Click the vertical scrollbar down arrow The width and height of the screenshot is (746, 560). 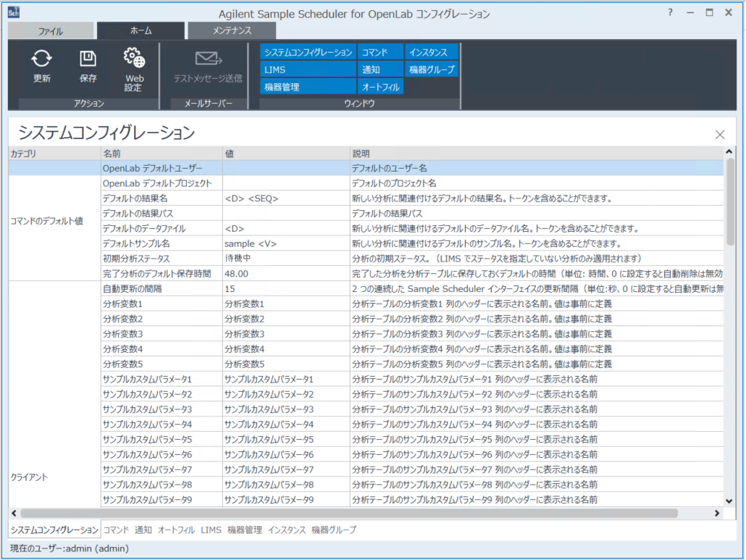(729, 501)
